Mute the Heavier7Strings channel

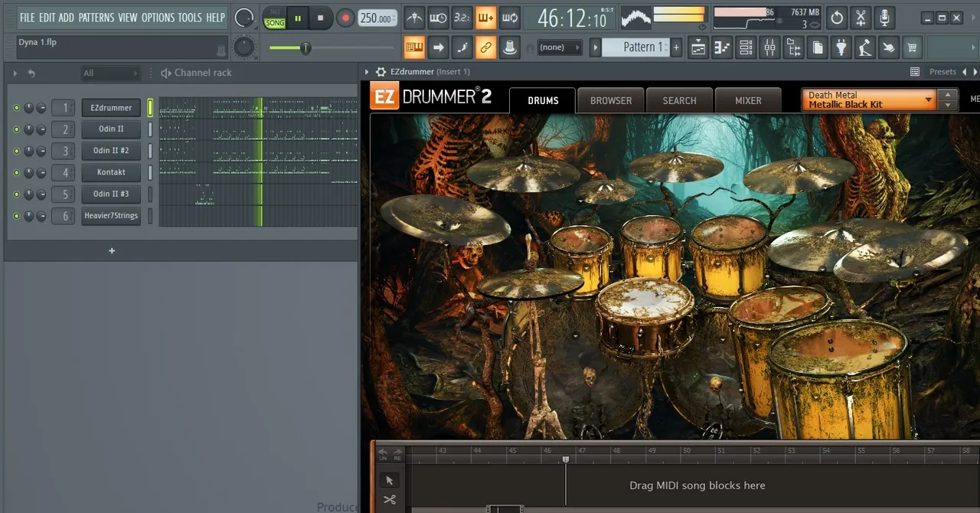(x=16, y=216)
